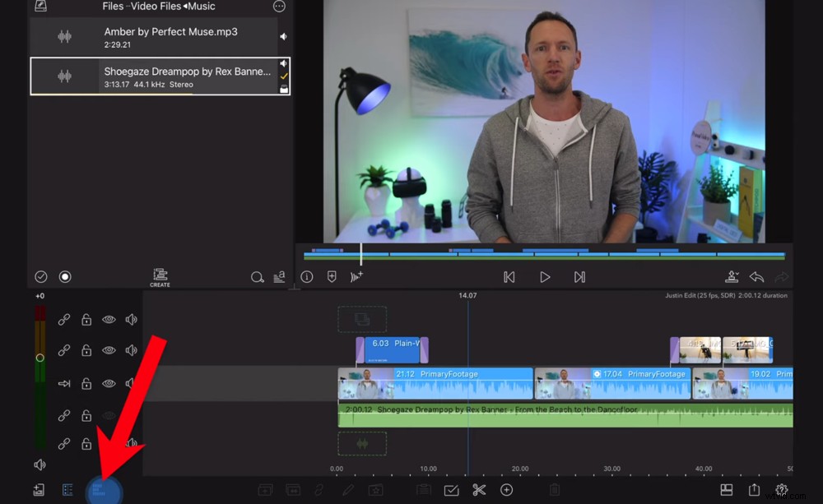Open the dual display layout icon
Viewport: 823px width, 504px height.
pyautogui.click(x=726, y=489)
